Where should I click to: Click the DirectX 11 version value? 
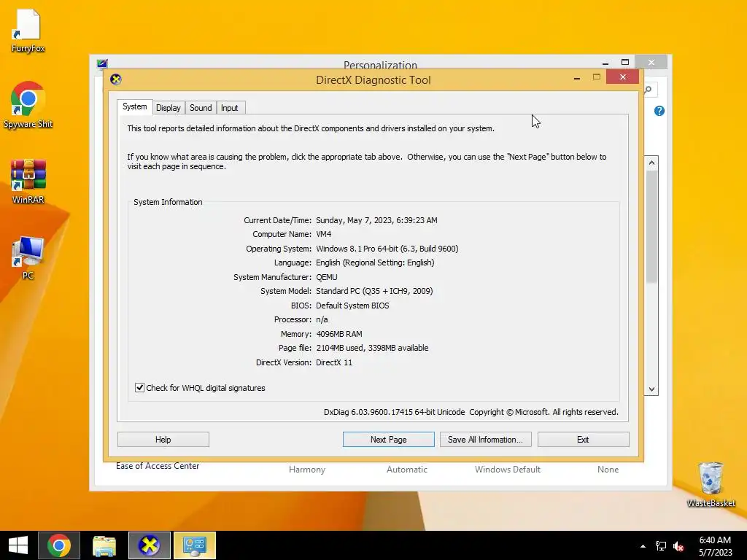coord(334,362)
